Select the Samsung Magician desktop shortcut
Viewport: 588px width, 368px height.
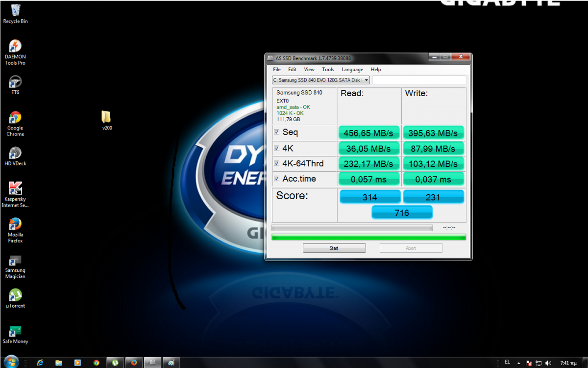point(15,266)
